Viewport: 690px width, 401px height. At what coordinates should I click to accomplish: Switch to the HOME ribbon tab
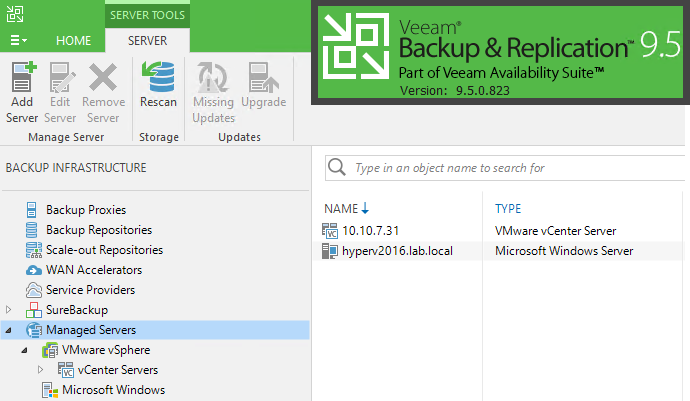tap(73, 41)
